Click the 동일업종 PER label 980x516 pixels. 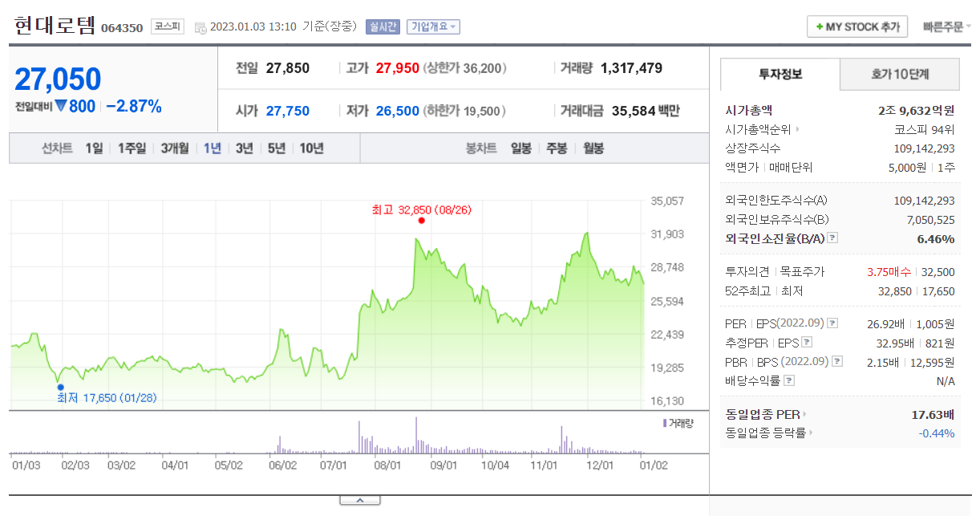point(762,415)
